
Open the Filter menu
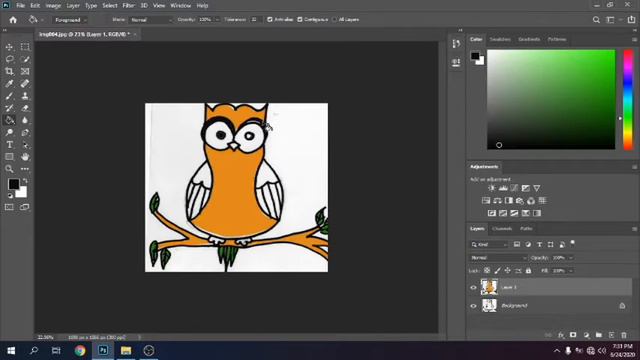129,6
